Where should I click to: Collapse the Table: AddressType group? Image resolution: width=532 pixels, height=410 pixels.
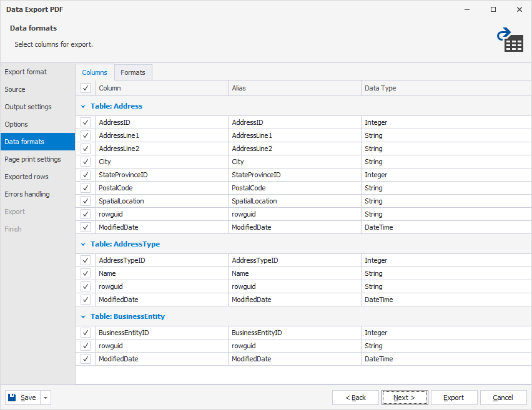click(83, 244)
